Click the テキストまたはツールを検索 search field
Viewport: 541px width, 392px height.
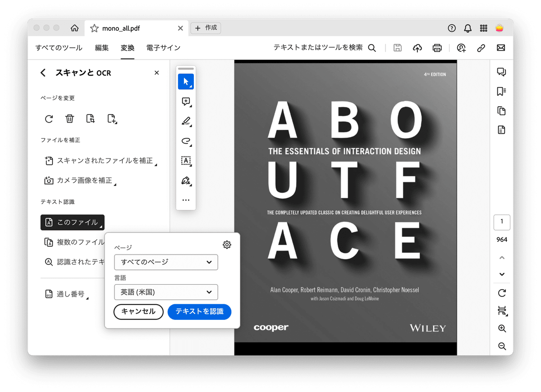coord(318,47)
